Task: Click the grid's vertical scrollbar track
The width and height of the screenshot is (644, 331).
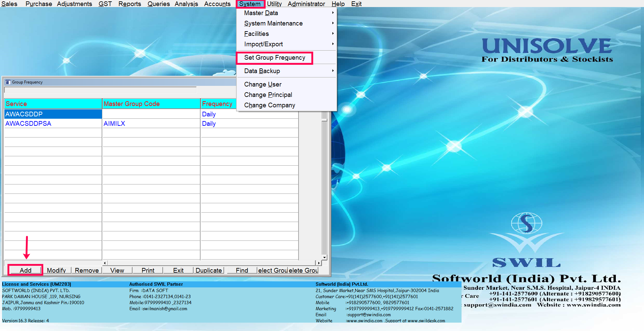Action: click(x=324, y=188)
